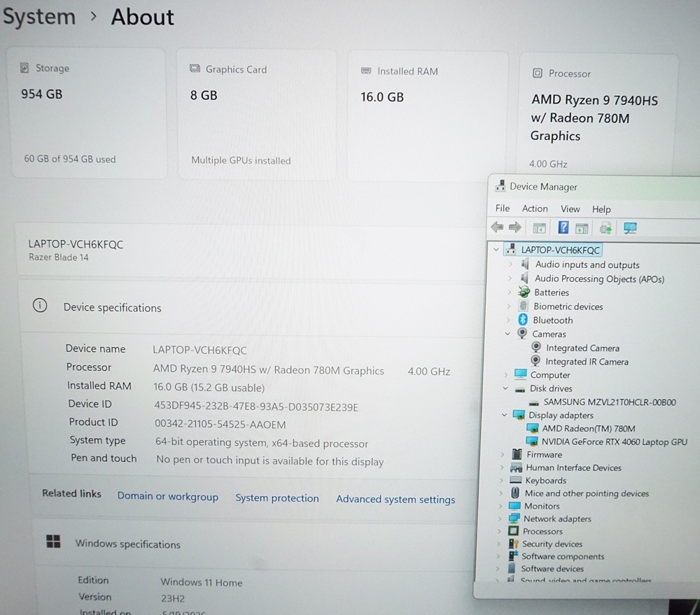Click the Product ID value 00342-21105-54525-AAOEM
The width and height of the screenshot is (700, 615).
tap(220, 425)
